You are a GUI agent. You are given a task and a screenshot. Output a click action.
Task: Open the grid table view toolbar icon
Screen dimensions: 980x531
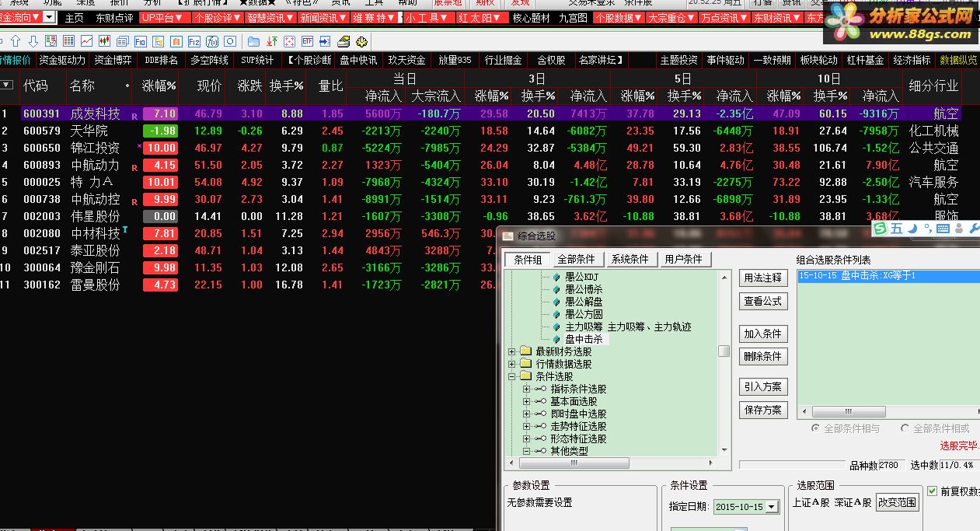click(68, 41)
